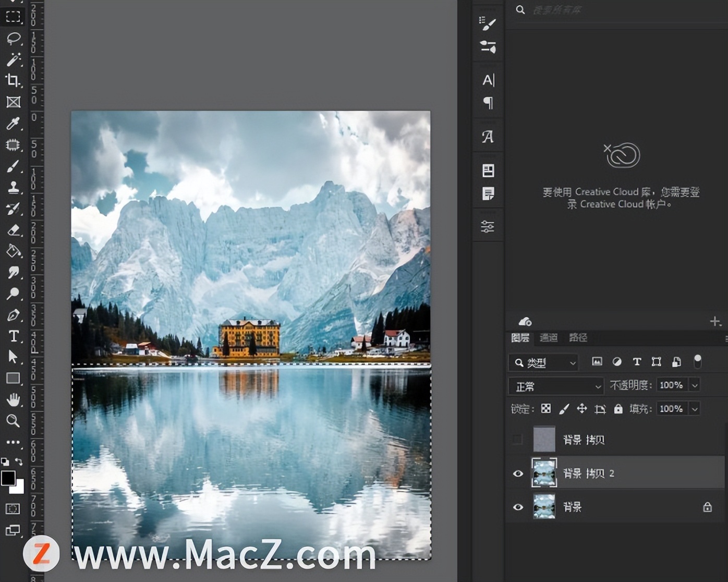Show the hidden 背景 拷贝 layer
The height and width of the screenshot is (582, 728).
517,440
